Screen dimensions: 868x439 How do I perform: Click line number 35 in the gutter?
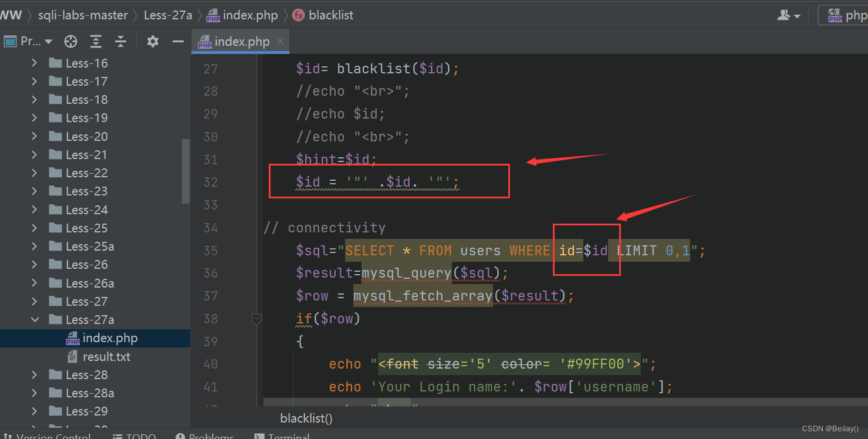[x=210, y=251]
